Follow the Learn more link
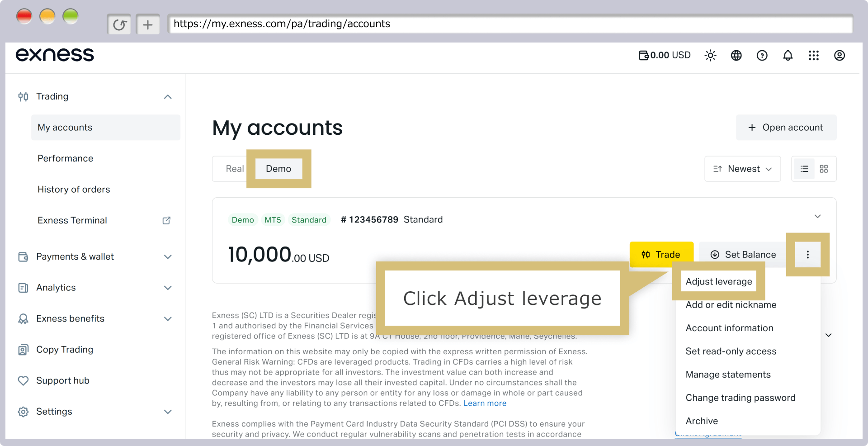This screenshot has height=446, width=868. (x=485, y=403)
